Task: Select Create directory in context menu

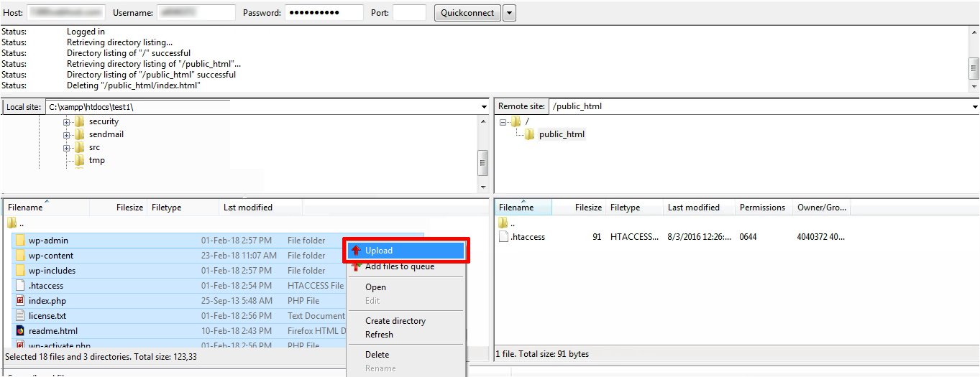Action: (395, 321)
